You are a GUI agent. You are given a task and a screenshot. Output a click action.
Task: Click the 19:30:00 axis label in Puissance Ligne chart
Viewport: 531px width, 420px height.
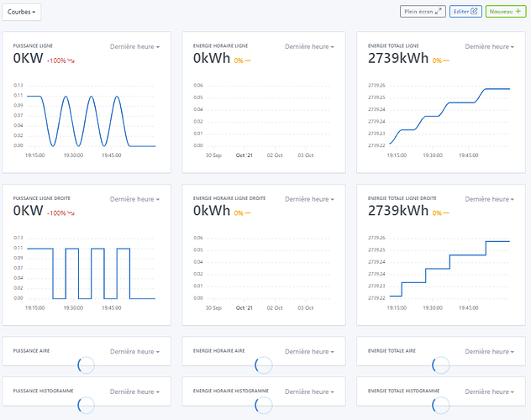pos(73,155)
